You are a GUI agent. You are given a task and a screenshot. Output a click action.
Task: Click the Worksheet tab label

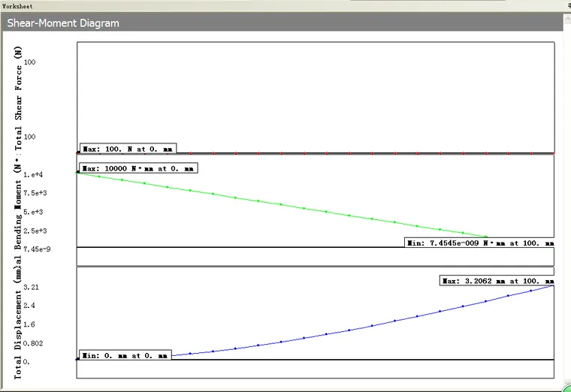coord(17,6)
